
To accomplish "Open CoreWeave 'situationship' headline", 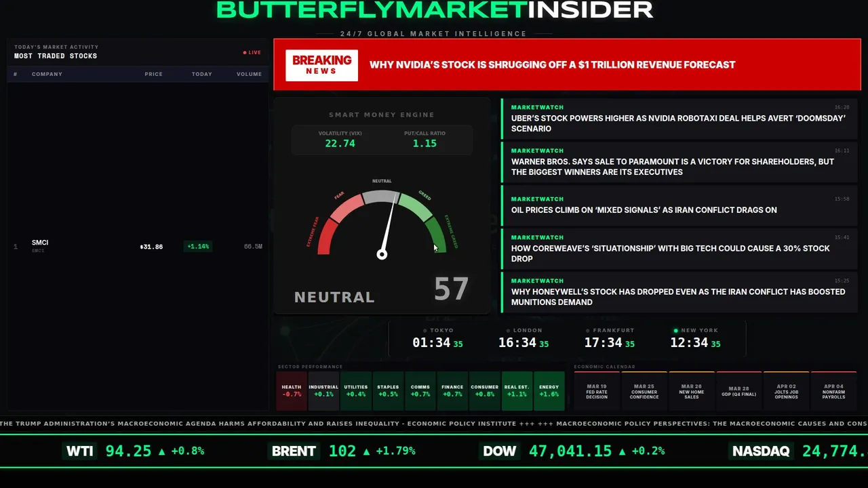I will coord(680,248).
